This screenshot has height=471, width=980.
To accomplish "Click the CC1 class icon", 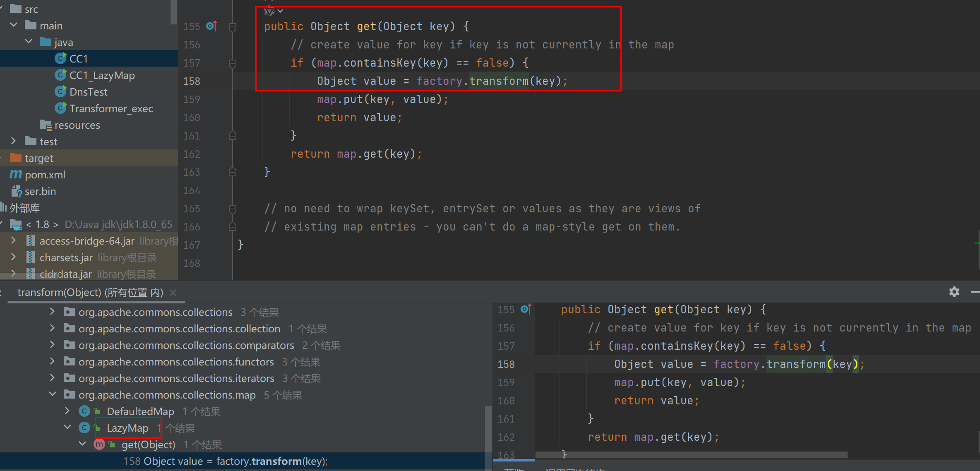I will (61, 58).
